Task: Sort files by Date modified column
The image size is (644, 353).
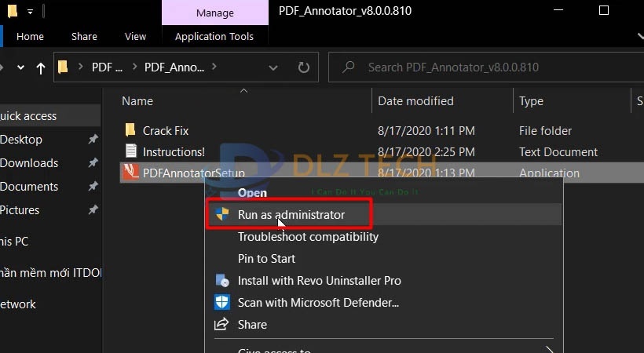Action: (x=415, y=101)
